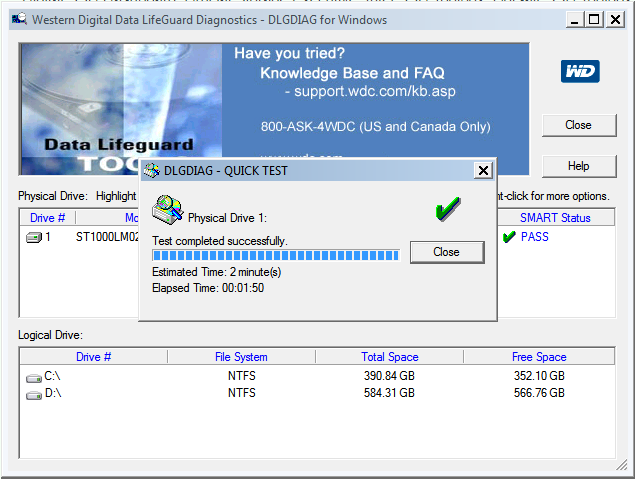The height and width of the screenshot is (484, 637).
Task: Click 'Estimated Time: 2 minute(s)' text
Action: (x=217, y=272)
